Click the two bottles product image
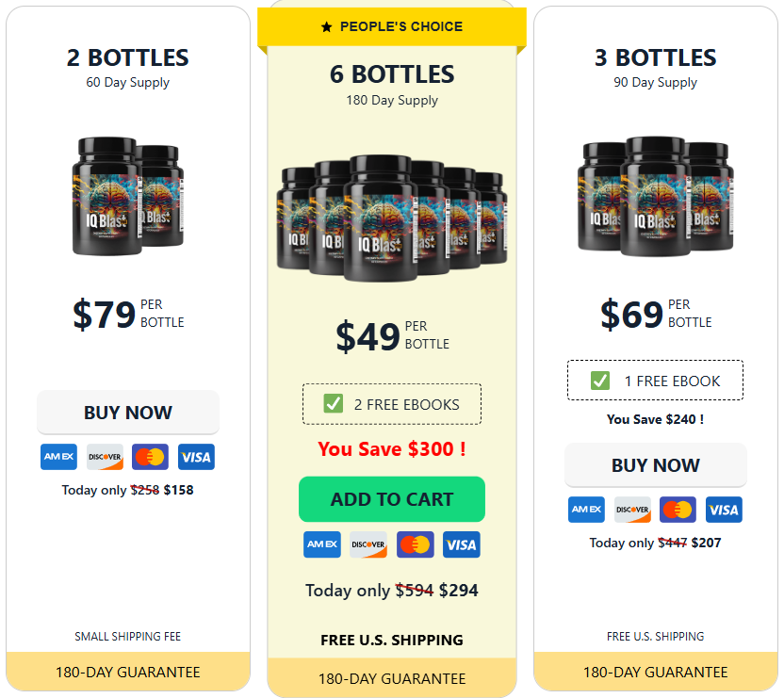 128,196
